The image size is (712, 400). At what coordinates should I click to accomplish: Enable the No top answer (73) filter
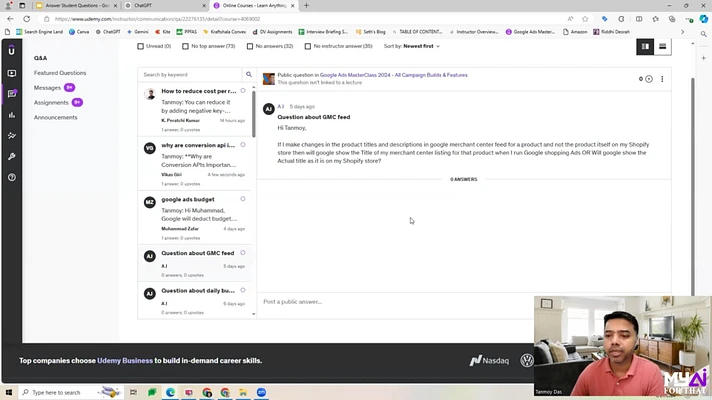(185, 46)
